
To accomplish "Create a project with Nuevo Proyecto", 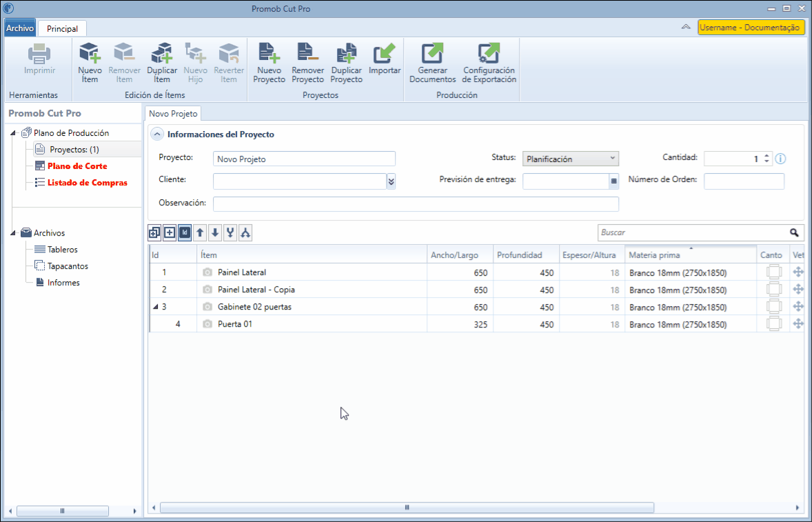I will (x=269, y=63).
